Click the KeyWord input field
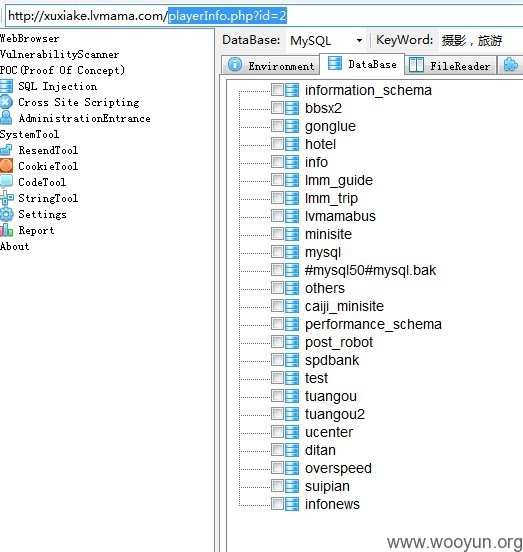The height and width of the screenshot is (552, 523). click(x=481, y=40)
